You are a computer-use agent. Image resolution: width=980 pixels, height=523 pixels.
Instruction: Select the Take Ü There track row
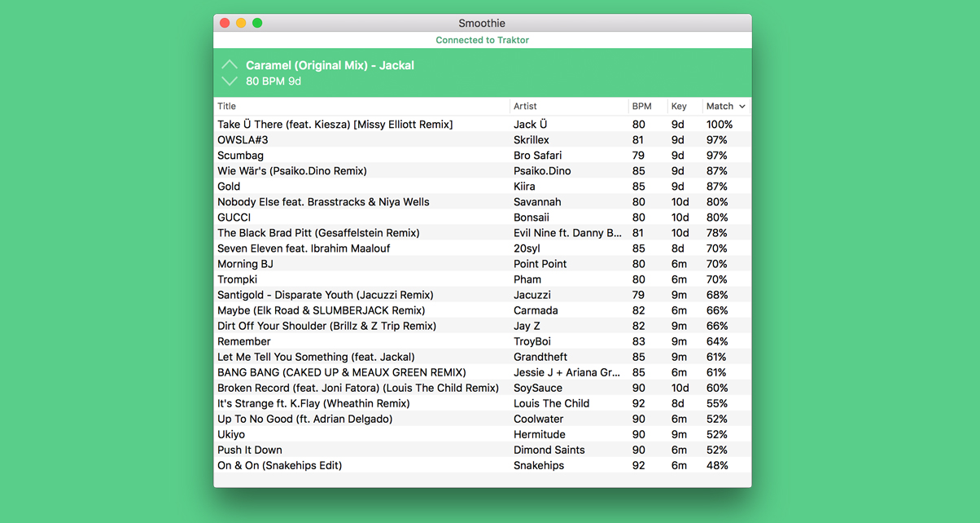(483, 125)
